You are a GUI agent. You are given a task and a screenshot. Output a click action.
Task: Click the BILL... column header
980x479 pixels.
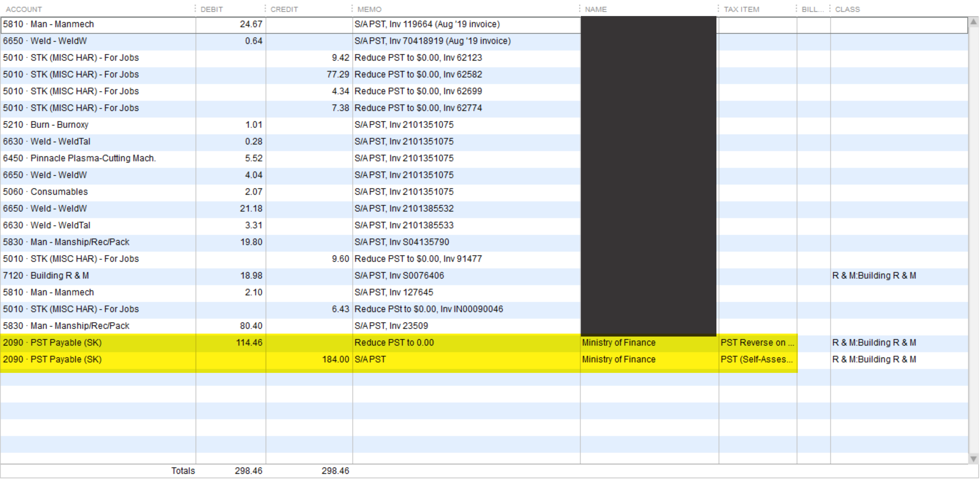[812, 9]
